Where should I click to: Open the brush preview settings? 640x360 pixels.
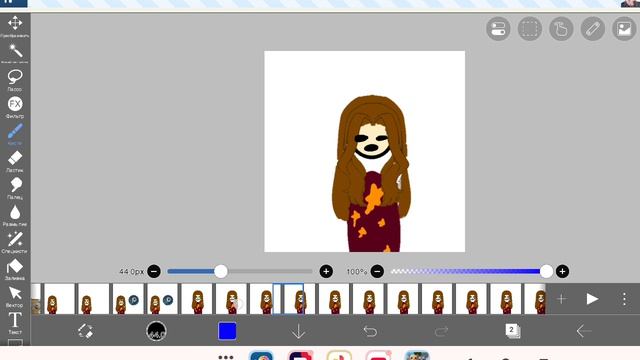(x=156, y=331)
